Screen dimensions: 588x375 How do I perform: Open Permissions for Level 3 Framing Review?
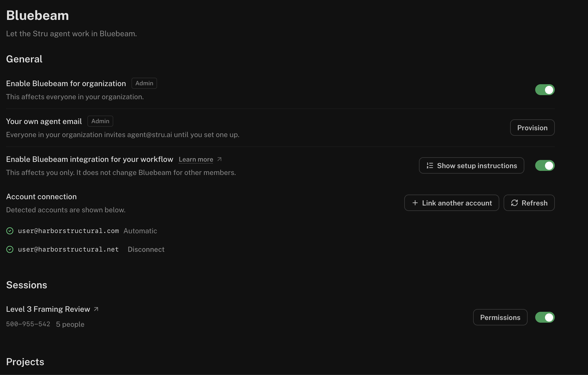[500, 317]
